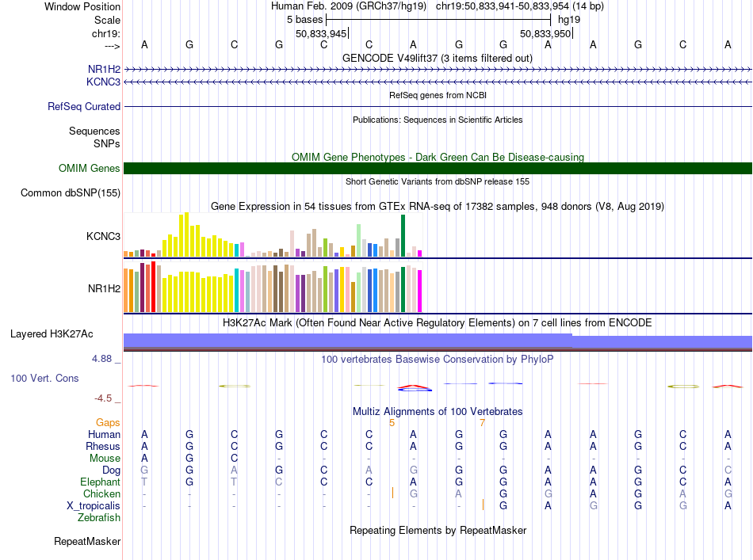Select the SNPs track label

[107, 143]
